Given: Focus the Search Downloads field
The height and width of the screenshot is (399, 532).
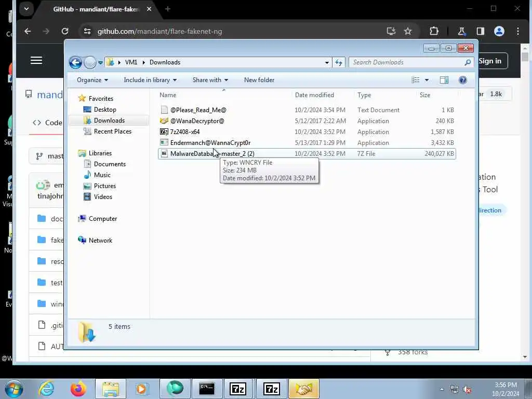Looking at the screenshot, I should [x=406, y=62].
